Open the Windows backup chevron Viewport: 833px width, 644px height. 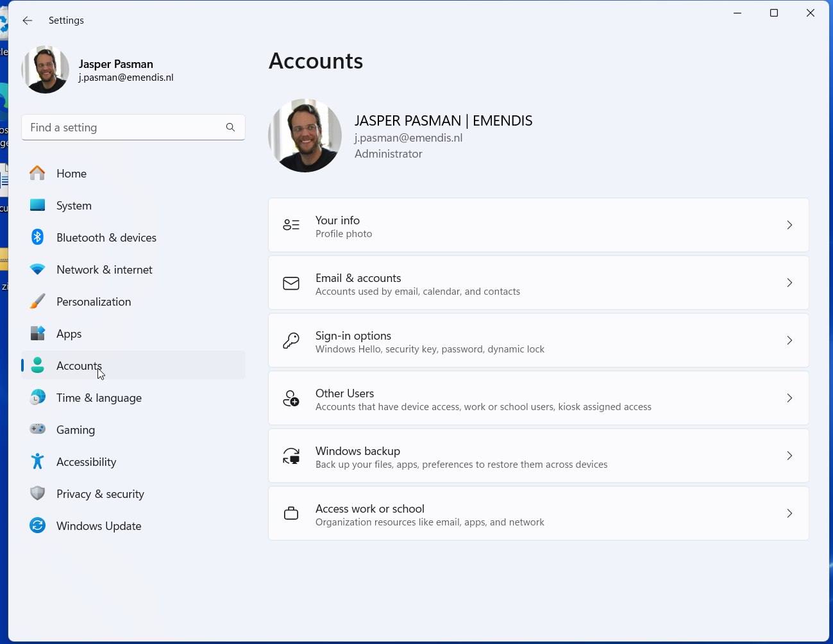(789, 456)
